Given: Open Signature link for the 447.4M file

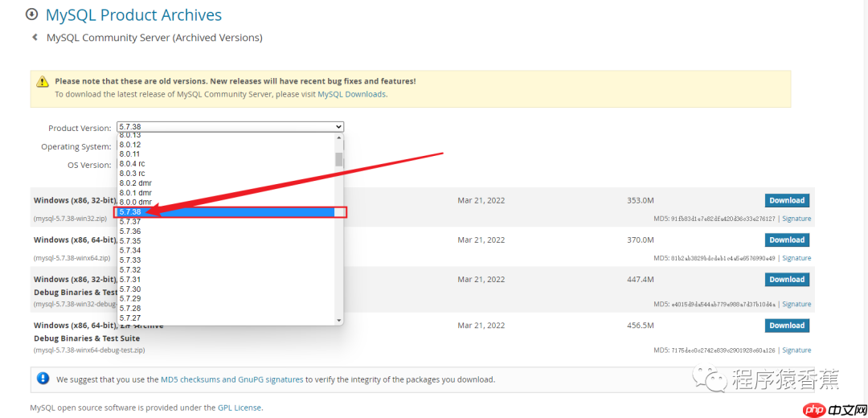Looking at the screenshot, I should coord(796,304).
